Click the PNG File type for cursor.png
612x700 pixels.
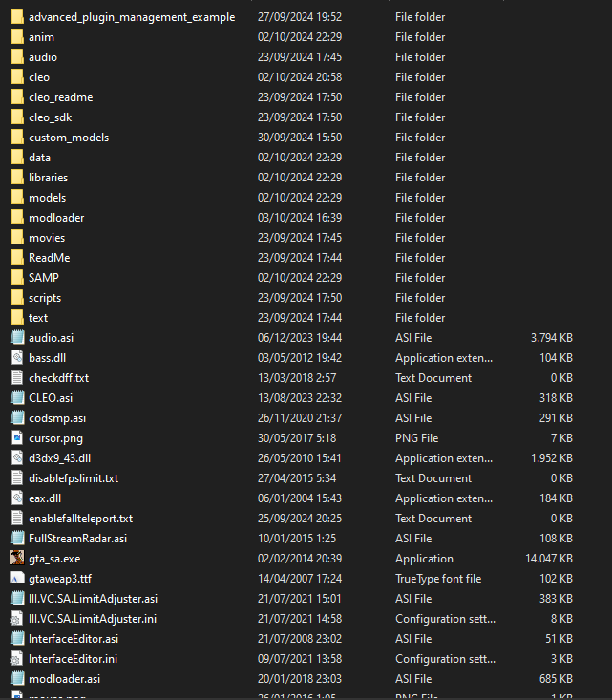click(416, 438)
